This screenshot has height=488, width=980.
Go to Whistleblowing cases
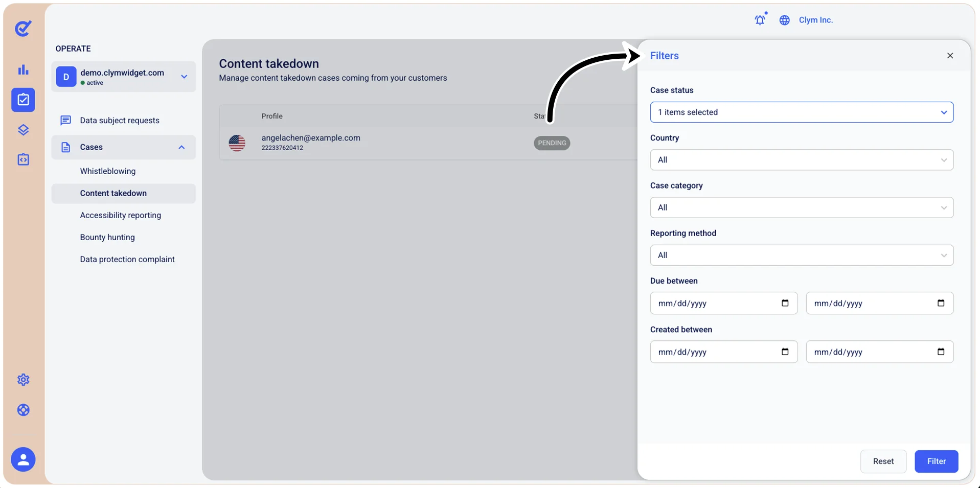(x=108, y=171)
